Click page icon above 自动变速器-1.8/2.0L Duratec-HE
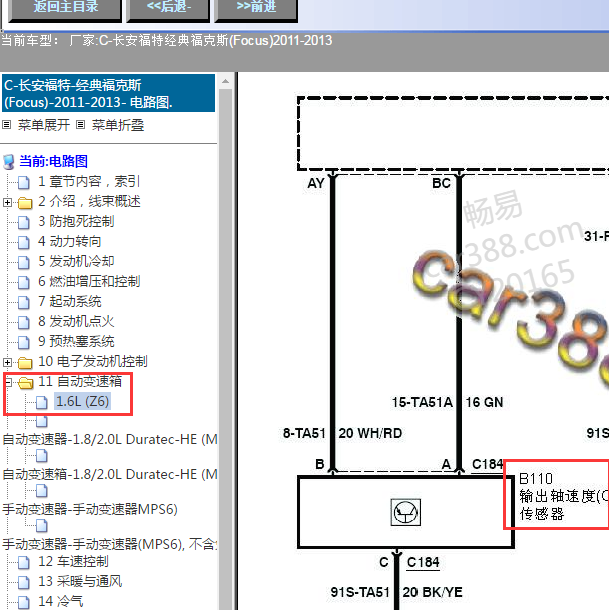Screen dimensions: 609x610 pos(42,421)
